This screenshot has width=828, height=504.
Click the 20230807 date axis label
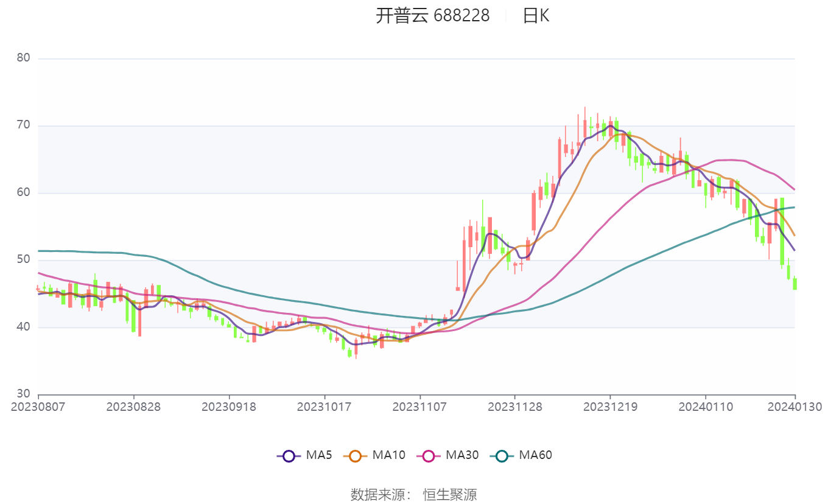click(38, 407)
